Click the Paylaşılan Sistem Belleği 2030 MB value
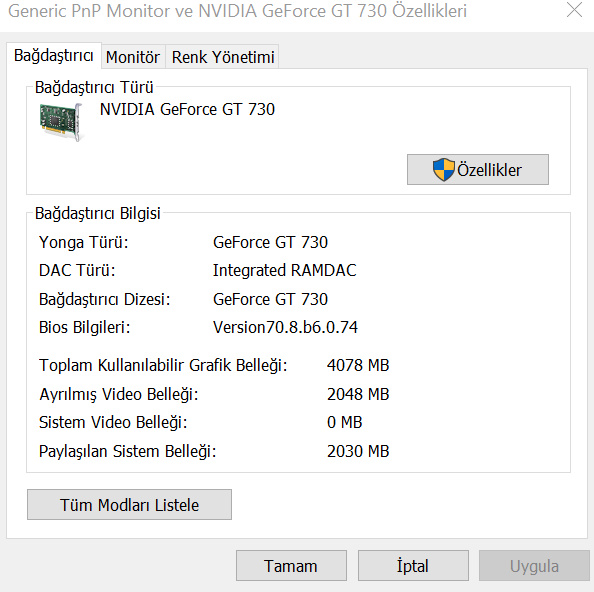594x592 pixels. (x=358, y=451)
